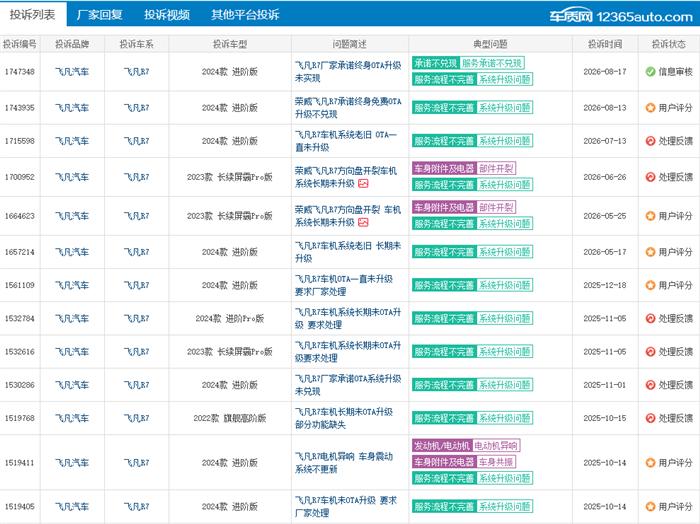The image size is (700, 524).
Task: Open complaint 飞凡R7厂家承诺终身OTA升级未实现
Action: 348,71
